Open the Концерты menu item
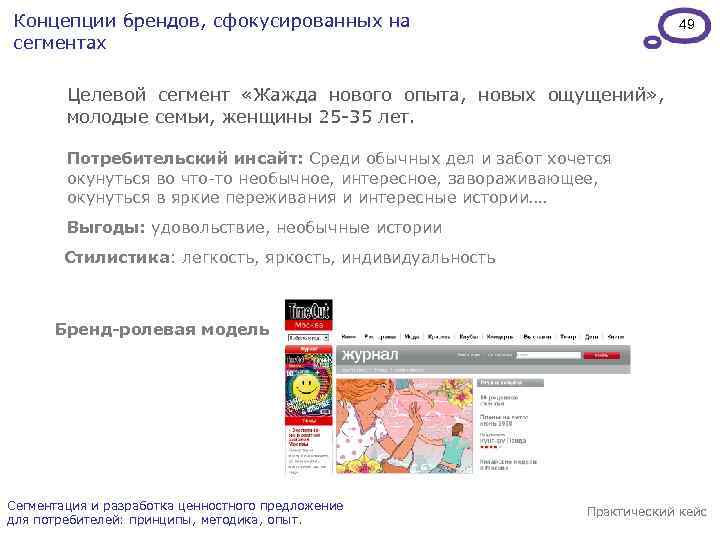 pyautogui.click(x=500, y=337)
